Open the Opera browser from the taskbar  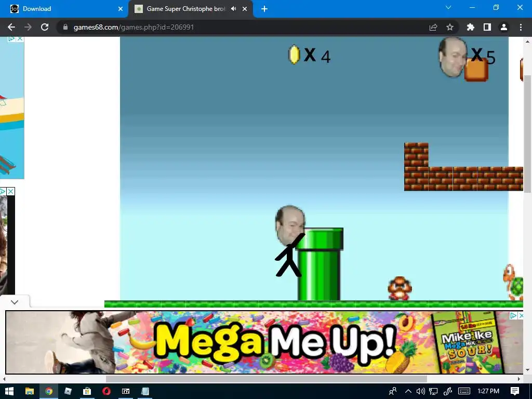[x=107, y=391]
